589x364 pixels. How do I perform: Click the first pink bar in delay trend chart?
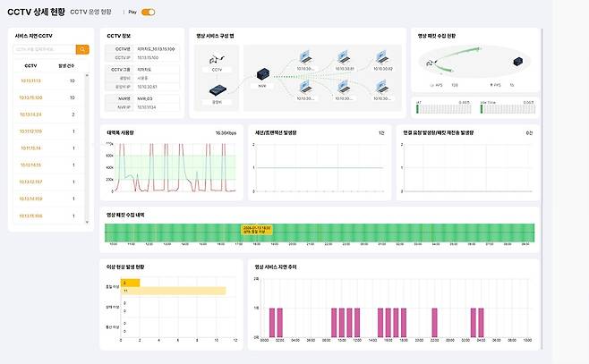tap(272, 323)
